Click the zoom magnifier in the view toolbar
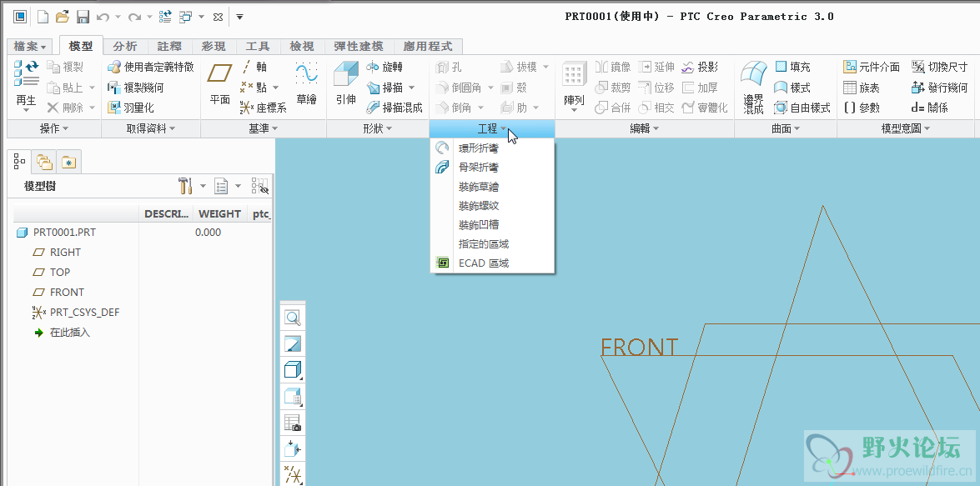 [293, 318]
